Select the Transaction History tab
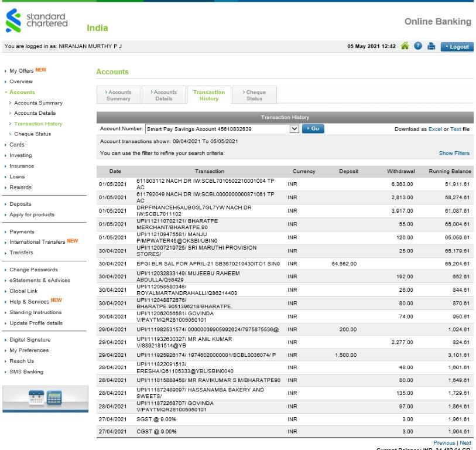The image size is (476, 450). pos(209,95)
